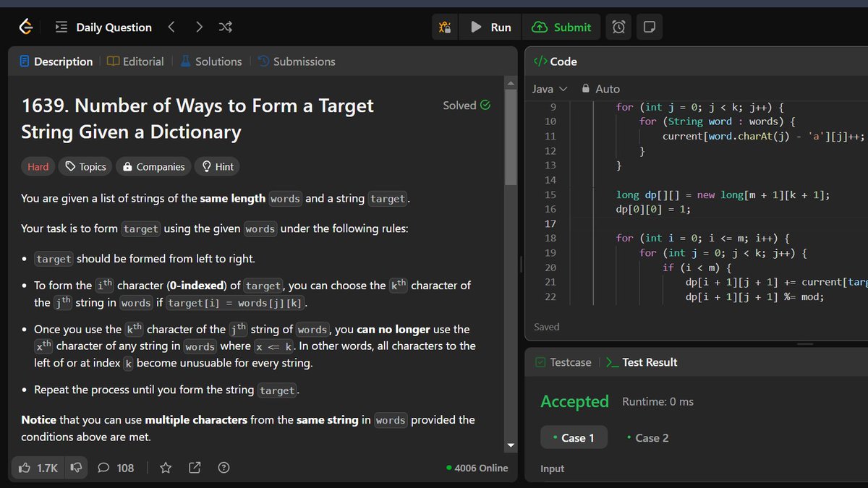Screen dimensions: 868x488
Task: Share the problem link icon
Action: point(195,468)
